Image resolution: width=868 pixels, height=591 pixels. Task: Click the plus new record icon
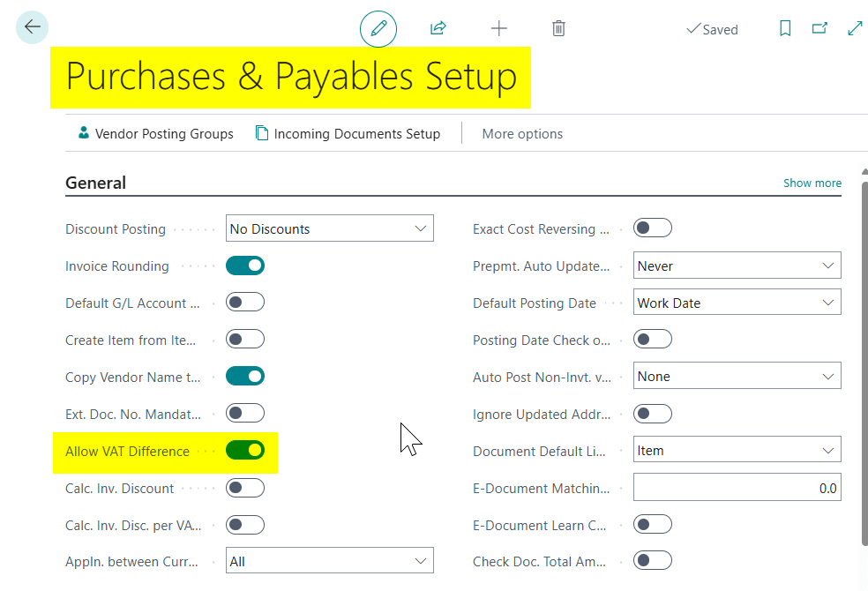point(499,28)
